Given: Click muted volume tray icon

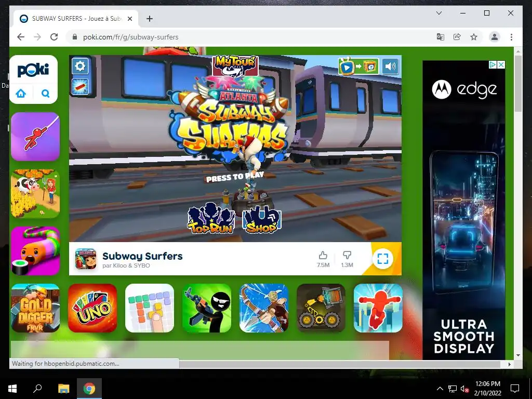Looking at the screenshot, I should (464, 389).
